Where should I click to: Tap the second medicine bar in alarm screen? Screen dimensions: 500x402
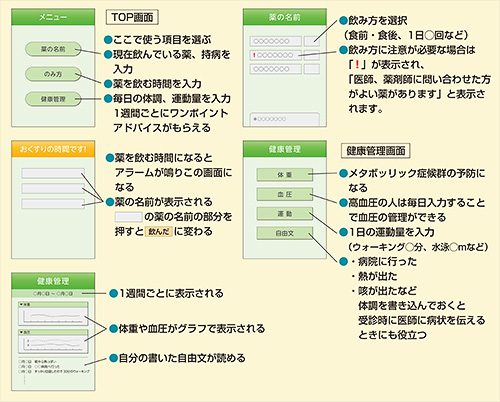(53, 189)
